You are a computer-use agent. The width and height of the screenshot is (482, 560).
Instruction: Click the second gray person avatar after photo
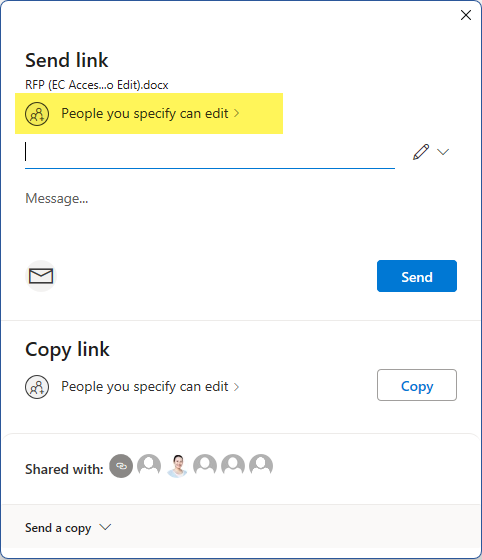coord(233,466)
